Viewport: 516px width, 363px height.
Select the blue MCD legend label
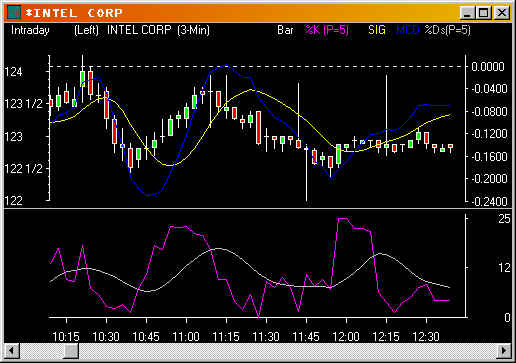(407, 30)
